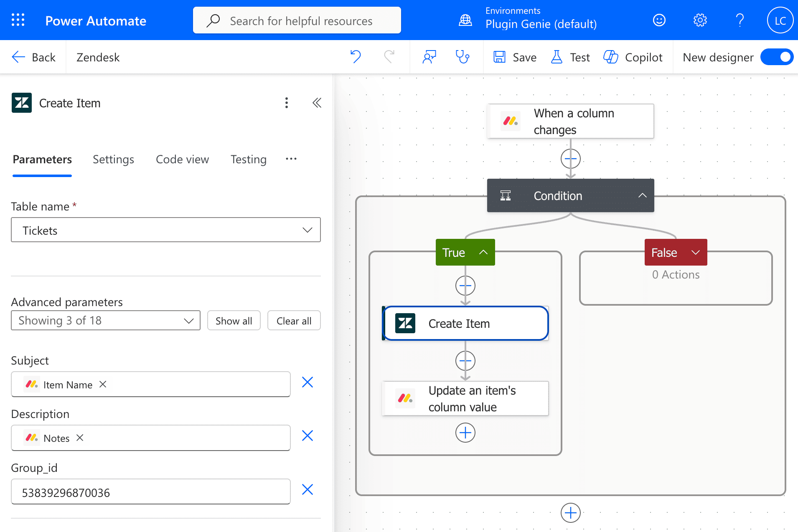Screen dimensions: 798x532
Task: Insert step above Create Item node
Action: coord(465,286)
